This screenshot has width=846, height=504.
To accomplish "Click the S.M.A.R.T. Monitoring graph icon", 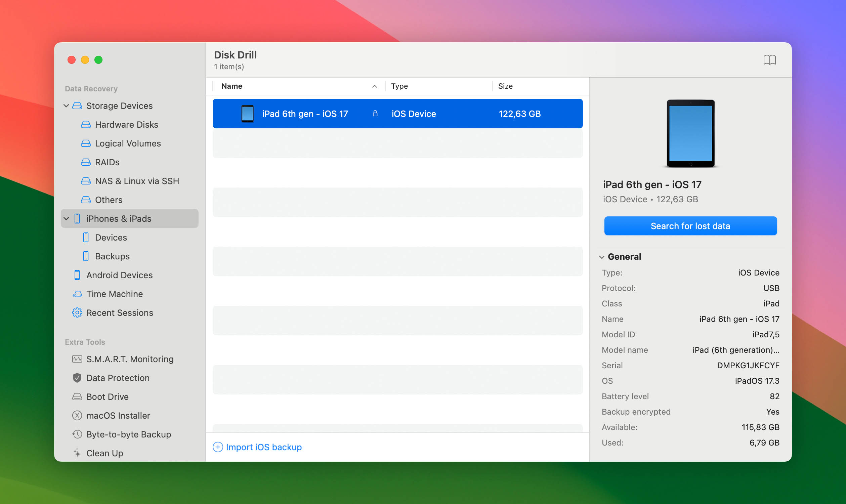I will [x=77, y=359].
